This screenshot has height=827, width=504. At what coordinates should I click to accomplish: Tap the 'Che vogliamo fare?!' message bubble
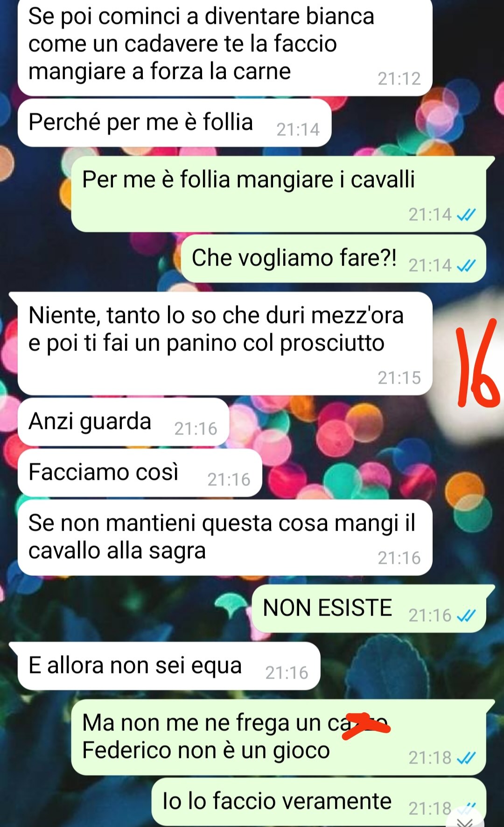[333, 259]
